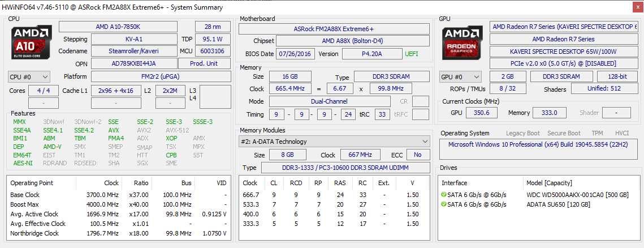Viewport: 644px width, 248px height.
Task: Select the KV-A1 stepping value
Action: (134, 39)
